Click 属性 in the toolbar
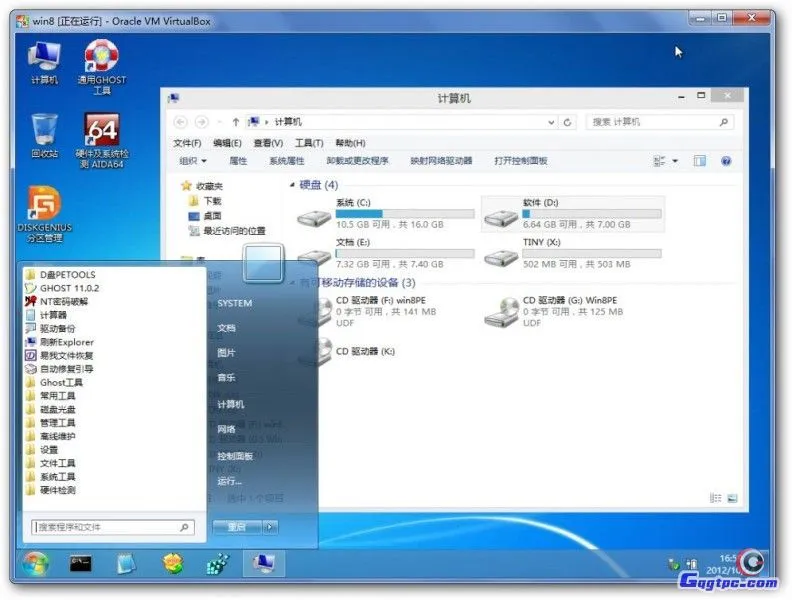Screen dimensions: 792x600 (x=238, y=161)
